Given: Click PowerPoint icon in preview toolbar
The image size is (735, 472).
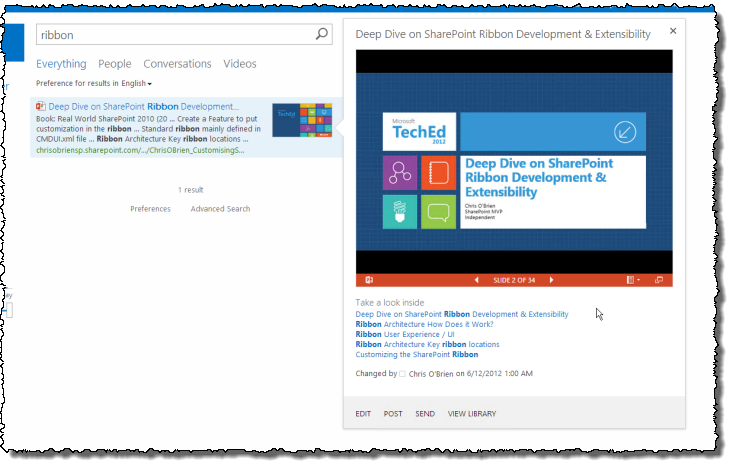Looking at the screenshot, I should coord(369,280).
